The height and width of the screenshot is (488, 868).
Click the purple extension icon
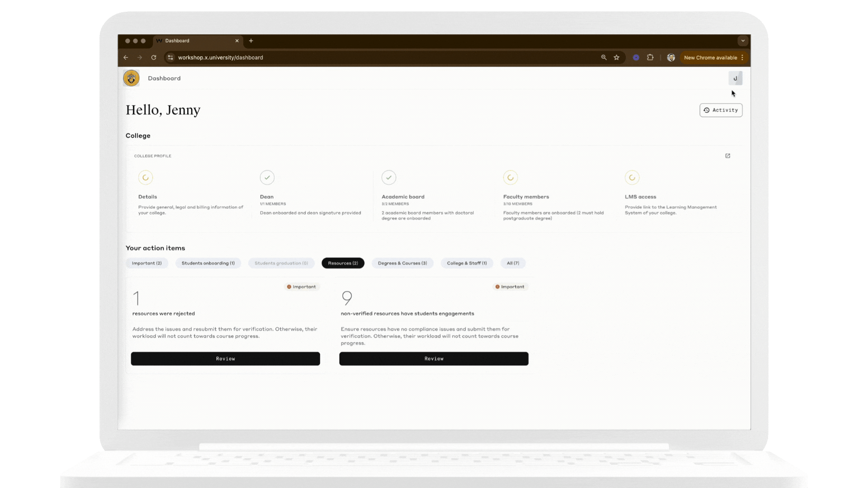pyautogui.click(x=636, y=57)
